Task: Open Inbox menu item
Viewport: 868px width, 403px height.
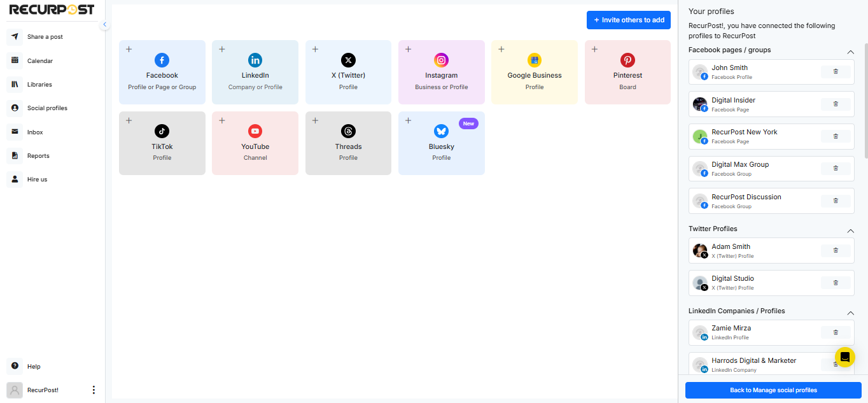Action: (35, 132)
